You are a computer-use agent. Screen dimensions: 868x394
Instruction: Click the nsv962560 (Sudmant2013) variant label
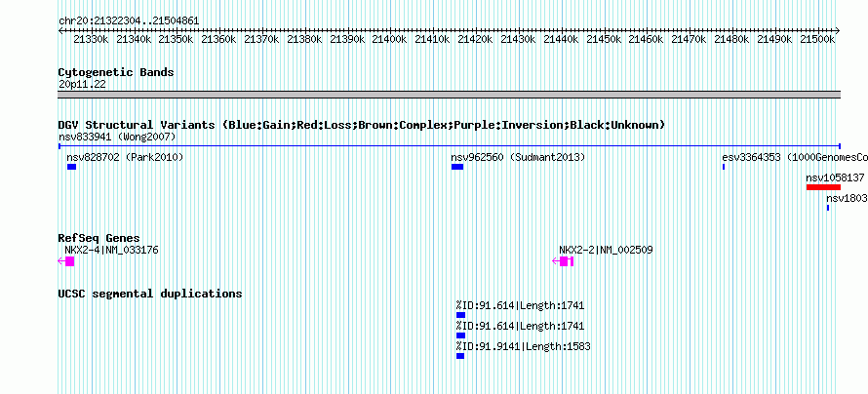click(518, 157)
